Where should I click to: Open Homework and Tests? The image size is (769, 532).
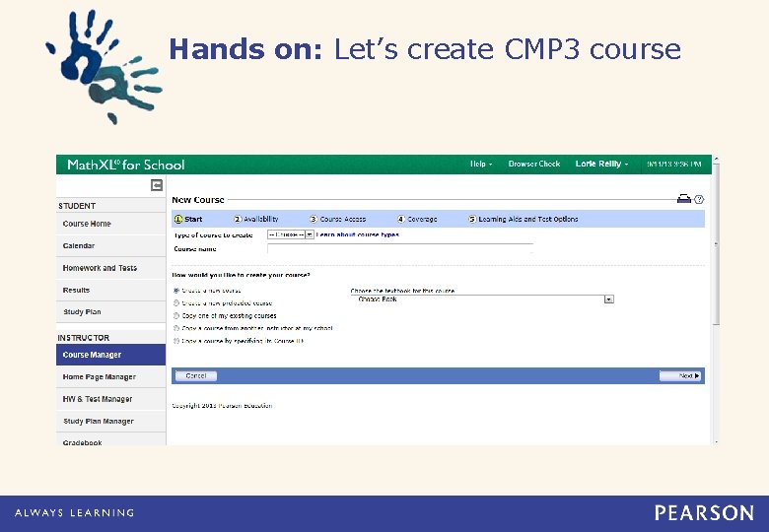(110, 268)
